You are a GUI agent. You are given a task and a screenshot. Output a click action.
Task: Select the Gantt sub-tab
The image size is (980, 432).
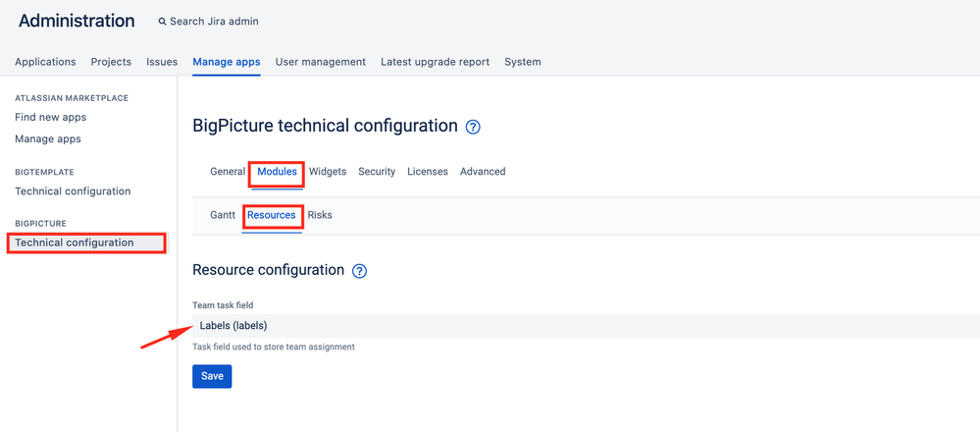coord(223,215)
